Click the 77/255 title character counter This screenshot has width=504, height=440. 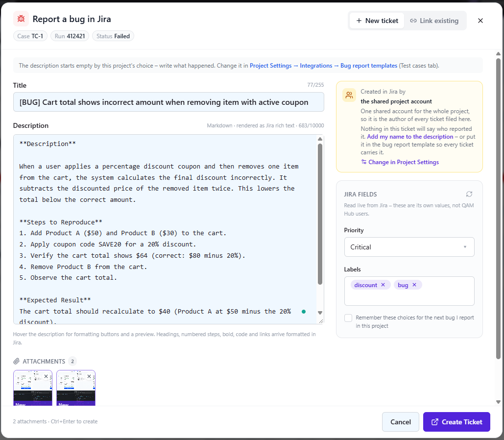[x=315, y=85]
